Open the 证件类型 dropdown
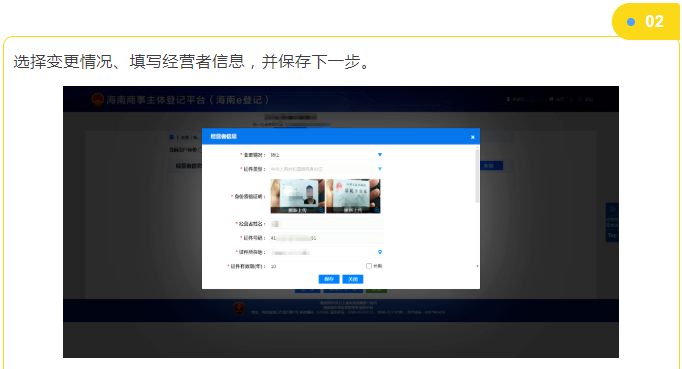This screenshot has width=682, height=369. point(326,169)
